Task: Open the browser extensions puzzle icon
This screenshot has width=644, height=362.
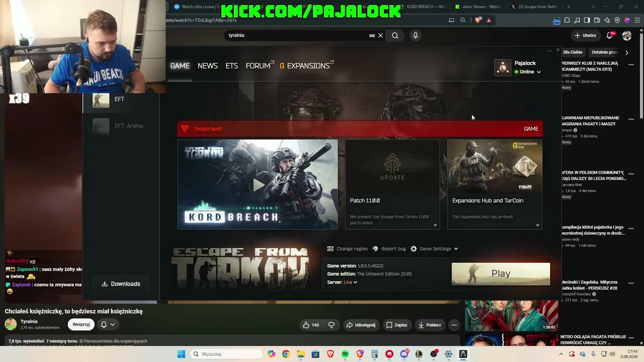Action: click(567, 20)
